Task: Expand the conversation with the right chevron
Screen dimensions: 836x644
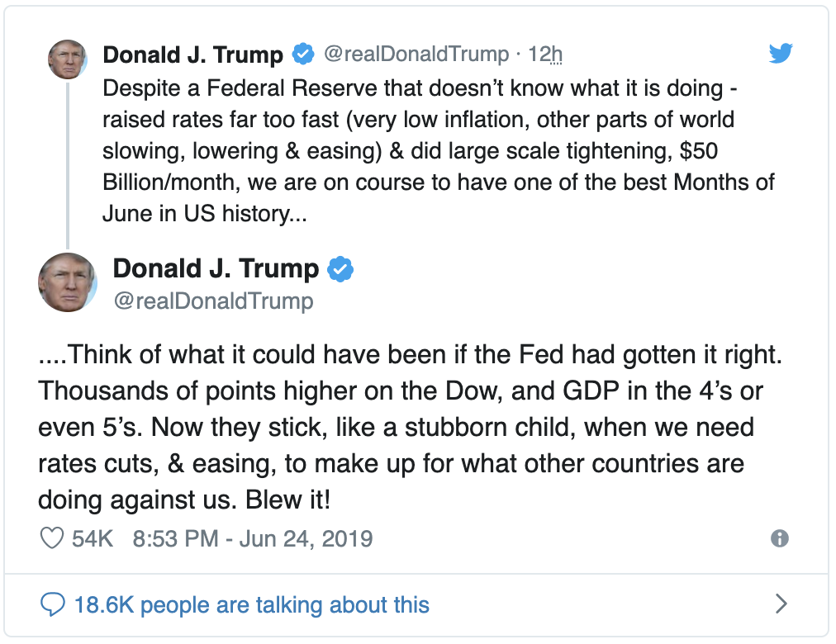Action: 781,605
